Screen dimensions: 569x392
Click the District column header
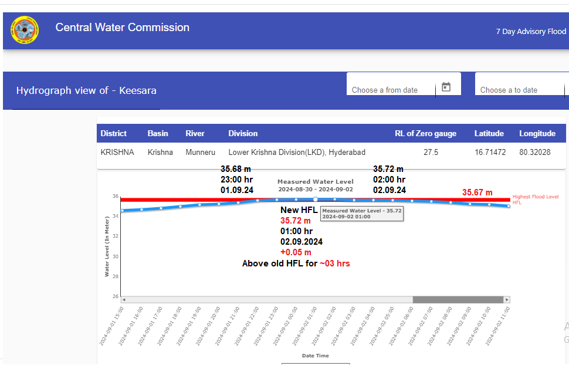113,133
